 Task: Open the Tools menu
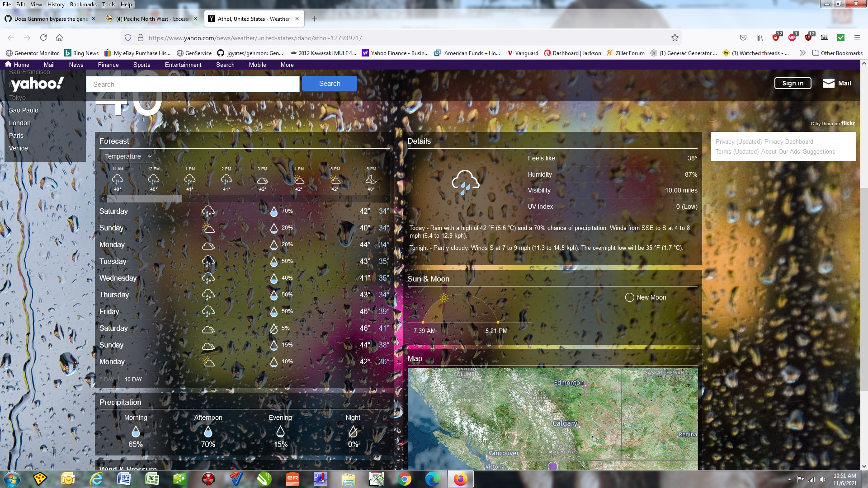pyautogui.click(x=108, y=4)
